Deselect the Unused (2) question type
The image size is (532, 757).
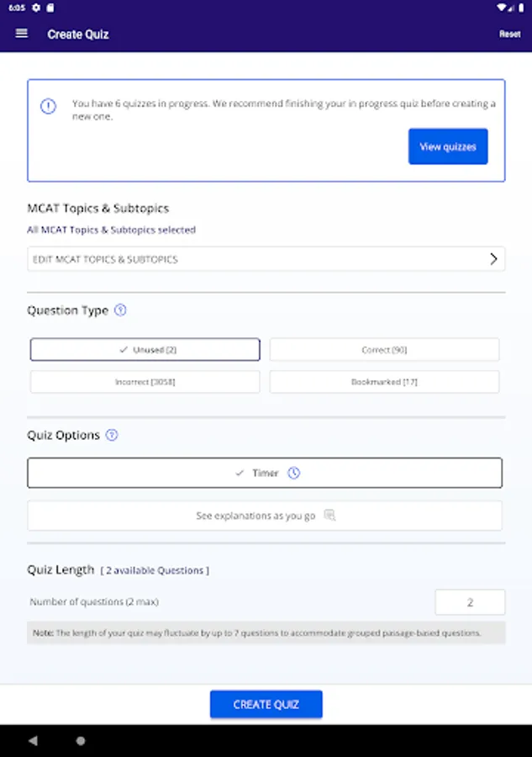pos(145,350)
